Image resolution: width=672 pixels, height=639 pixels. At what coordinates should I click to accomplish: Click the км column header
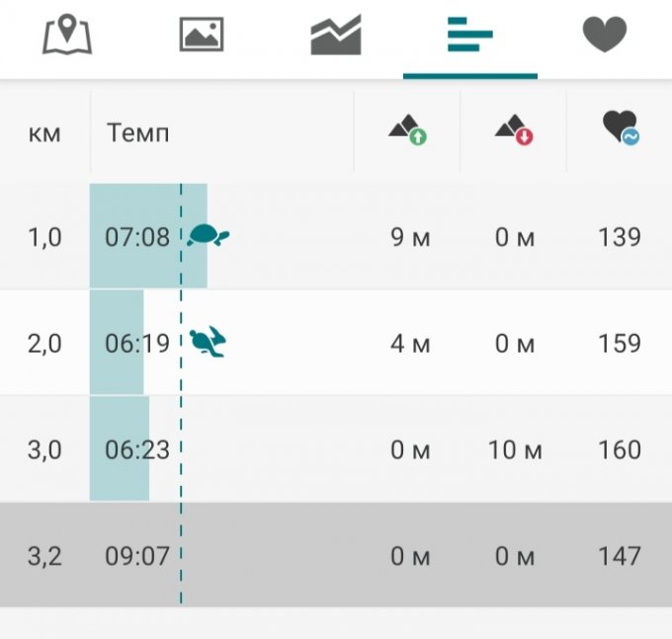tap(44, 132)
